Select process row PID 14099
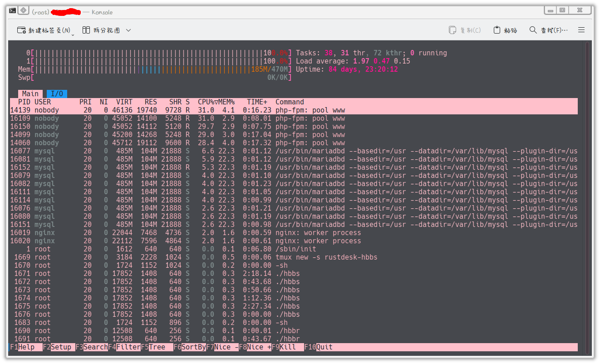600x364 pixels. [x=294, y=134]
